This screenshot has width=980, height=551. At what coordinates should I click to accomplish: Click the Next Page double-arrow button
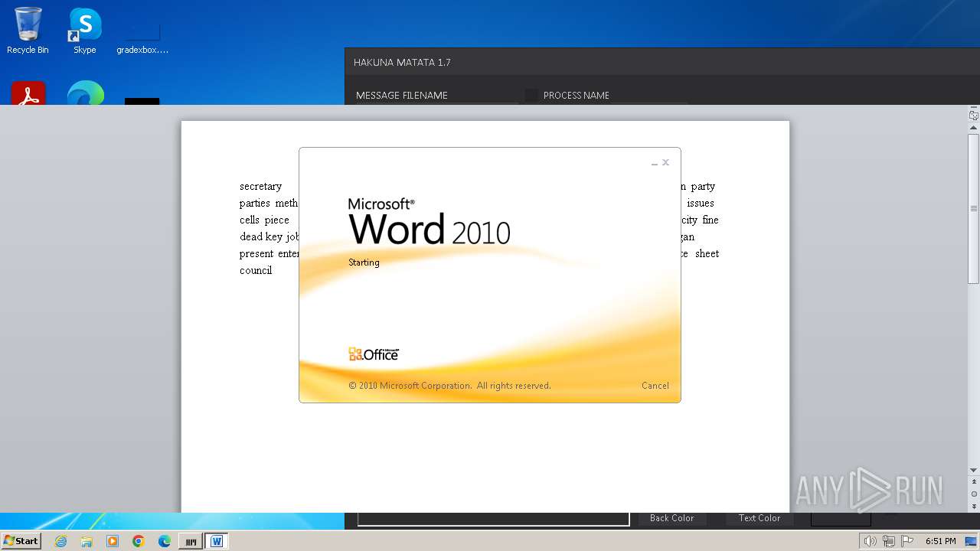(x=974, y=507)
